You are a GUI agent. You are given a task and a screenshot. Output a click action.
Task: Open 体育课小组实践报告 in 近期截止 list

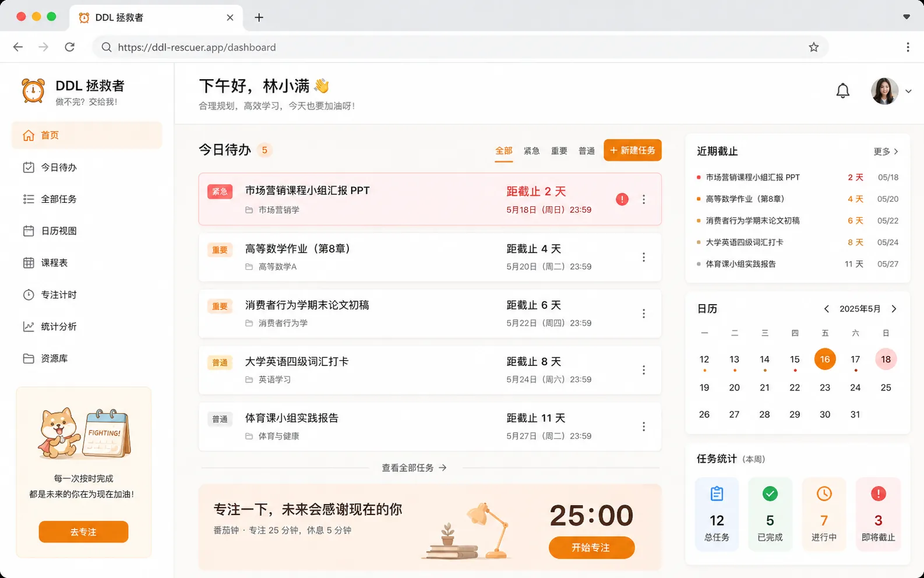click(798, 264)
